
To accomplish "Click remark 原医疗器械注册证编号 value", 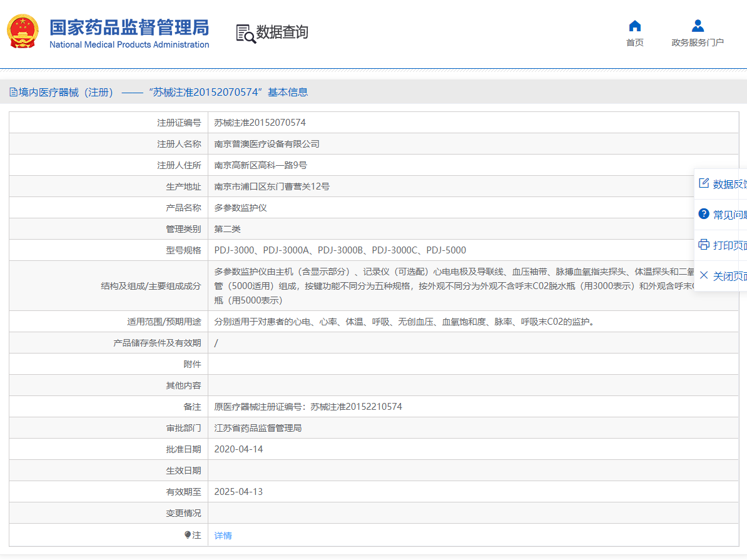I will point(308,407).
